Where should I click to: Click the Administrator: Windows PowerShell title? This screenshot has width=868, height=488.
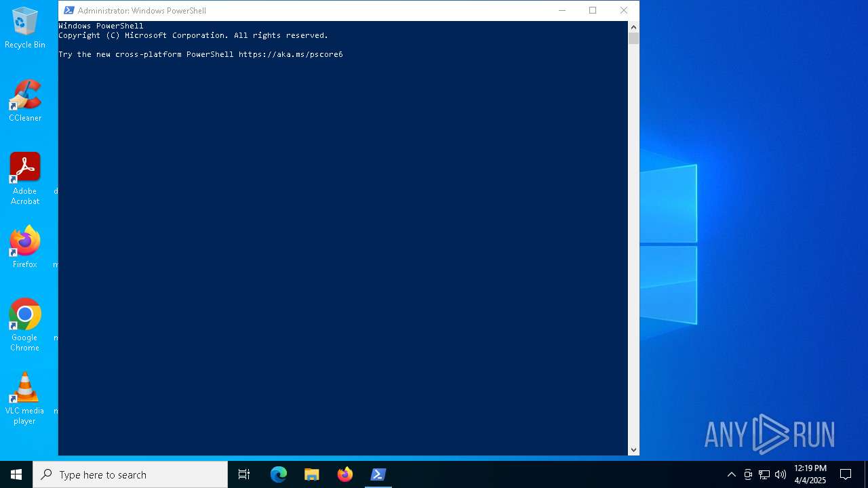click(x=142, y=10)
